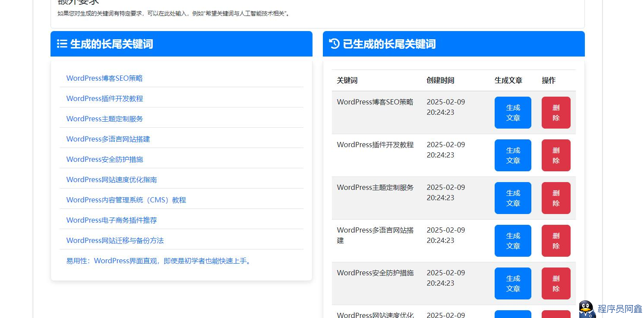This screenshot has width=644, height=318.
Task: Delete the WordPress安全防护措施 row
Action: [x=556, y=283]
